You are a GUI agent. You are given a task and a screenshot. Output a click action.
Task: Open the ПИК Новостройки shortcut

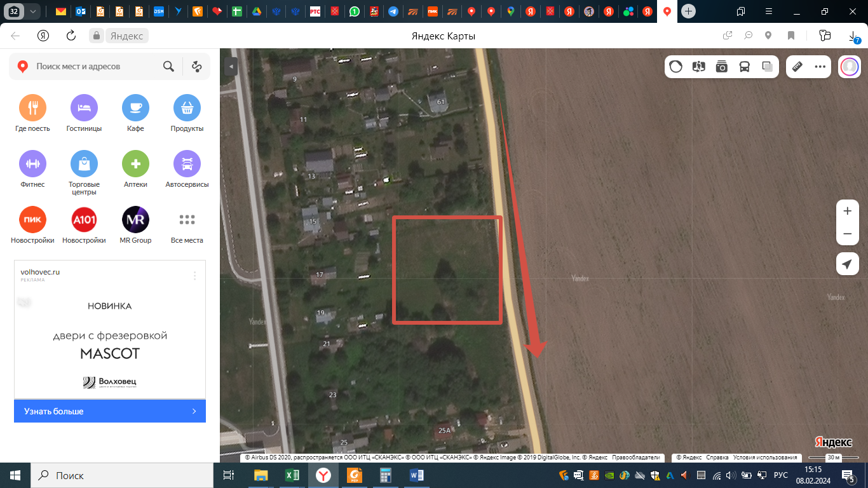(32, 226)
